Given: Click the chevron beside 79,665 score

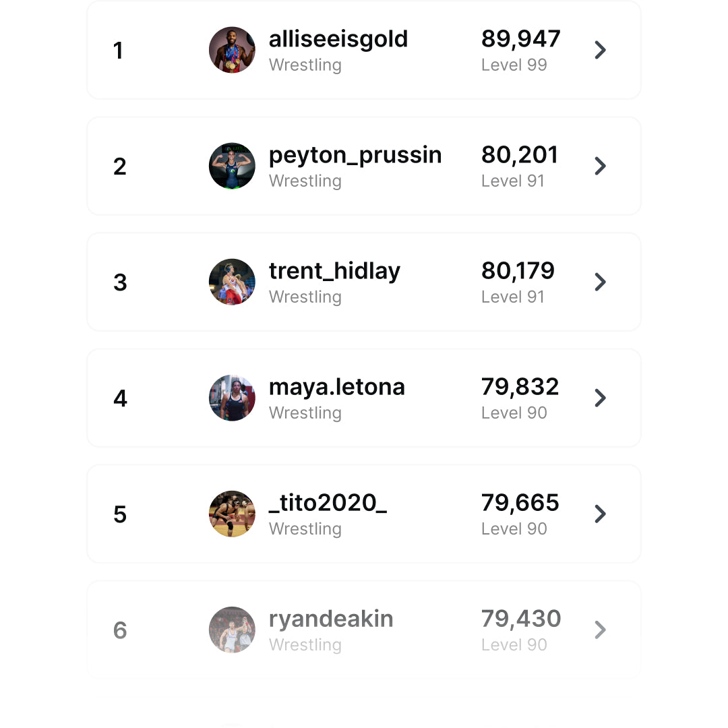Looking at the screenshot, I should tap(600, 514).
